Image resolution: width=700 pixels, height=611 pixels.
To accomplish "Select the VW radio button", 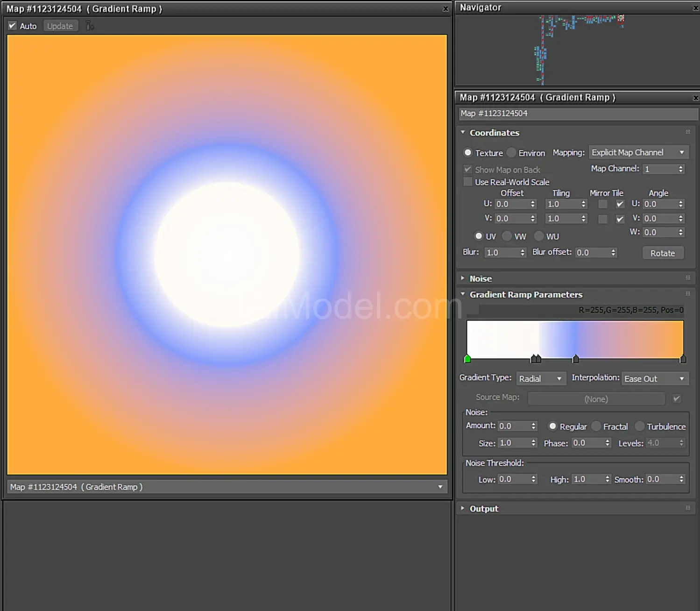I will coord(507,236).
